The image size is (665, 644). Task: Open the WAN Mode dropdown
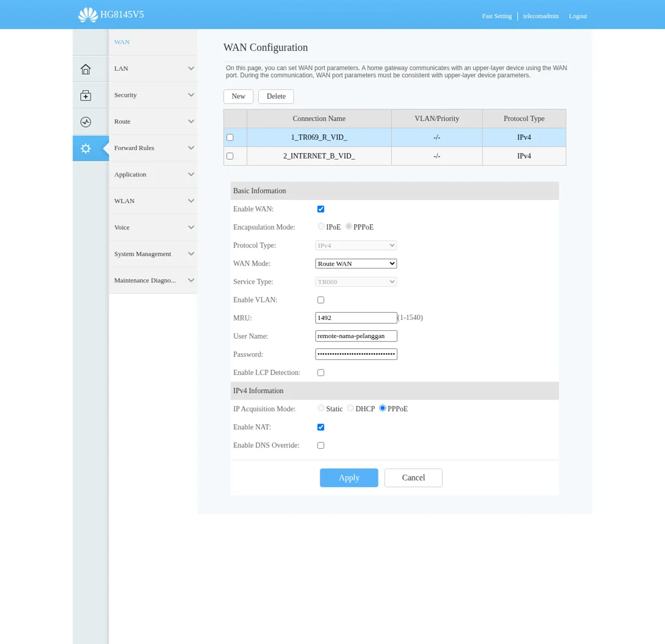pos(356,264)
